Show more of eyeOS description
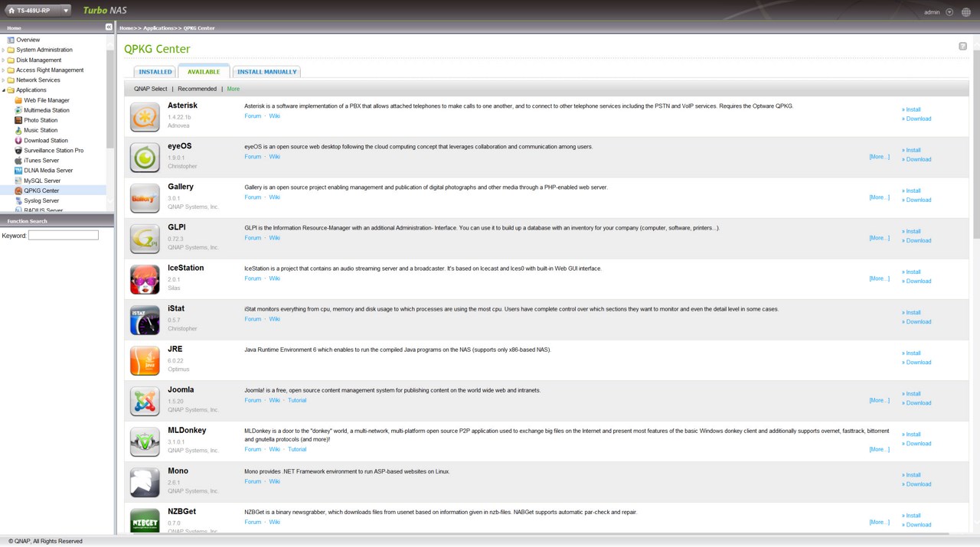 (x=879, y=156)
